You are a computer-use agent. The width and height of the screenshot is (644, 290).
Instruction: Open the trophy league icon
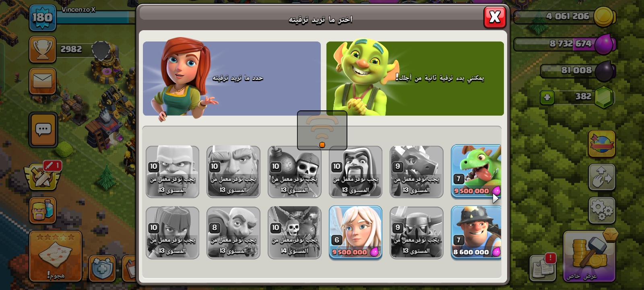pos(42,49)
